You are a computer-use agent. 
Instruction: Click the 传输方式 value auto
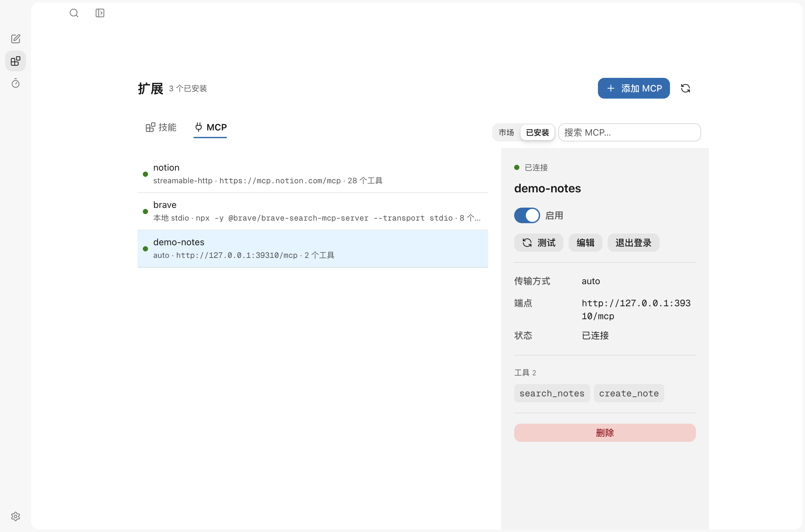point(591,281)
